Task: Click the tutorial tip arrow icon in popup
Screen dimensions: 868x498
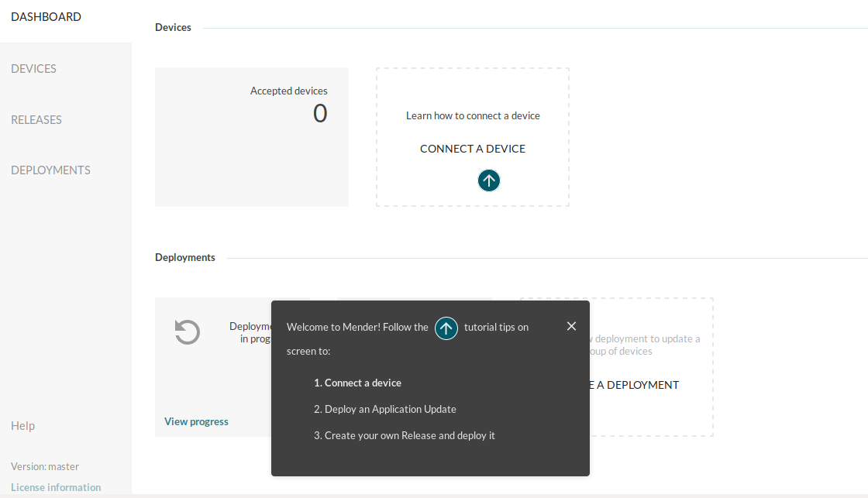Action: pos(446,328)
